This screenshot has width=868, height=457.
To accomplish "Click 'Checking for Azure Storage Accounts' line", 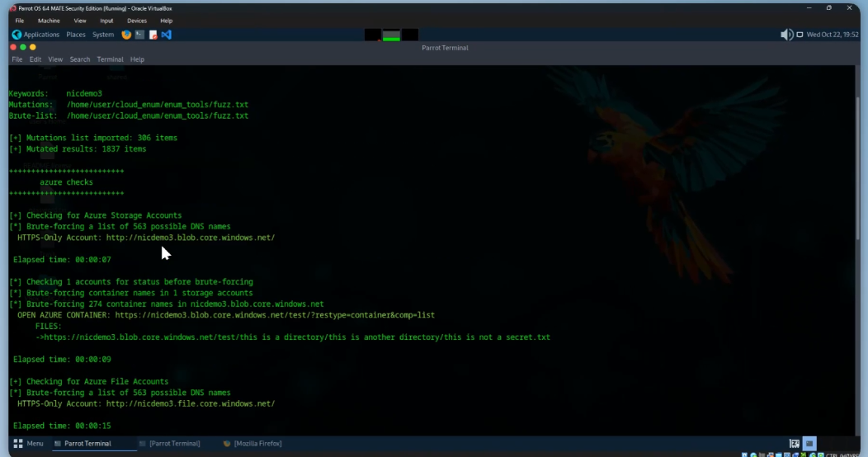I will pyautogui.click(x=95, y=215).
